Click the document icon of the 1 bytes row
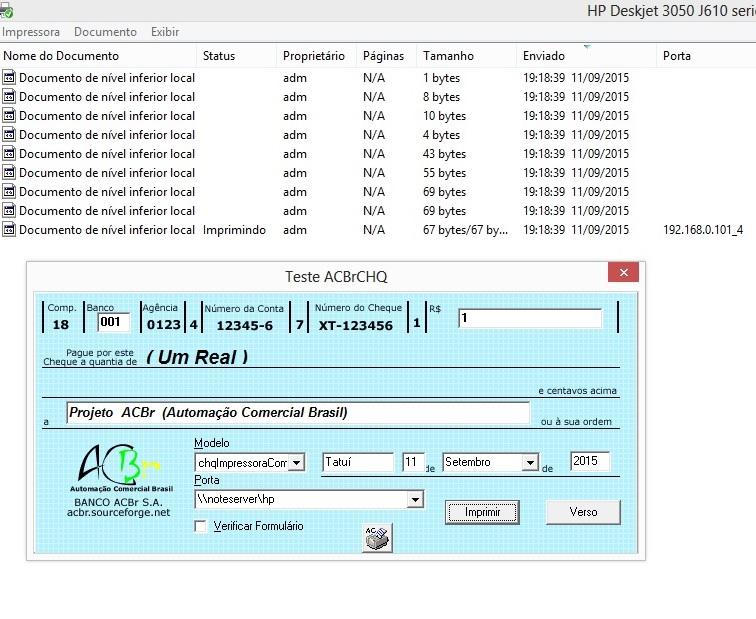 [9, 77]
